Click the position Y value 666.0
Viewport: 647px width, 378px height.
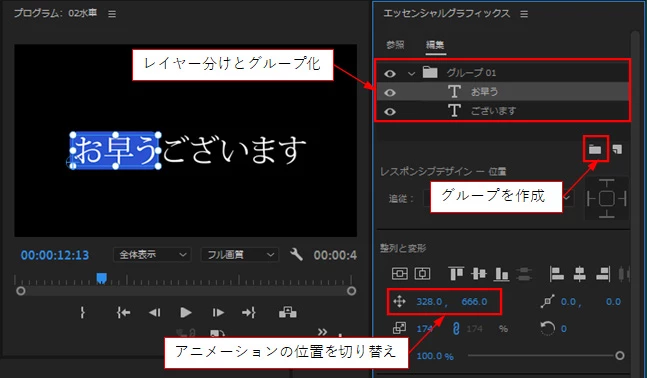[x=474, y=302]
